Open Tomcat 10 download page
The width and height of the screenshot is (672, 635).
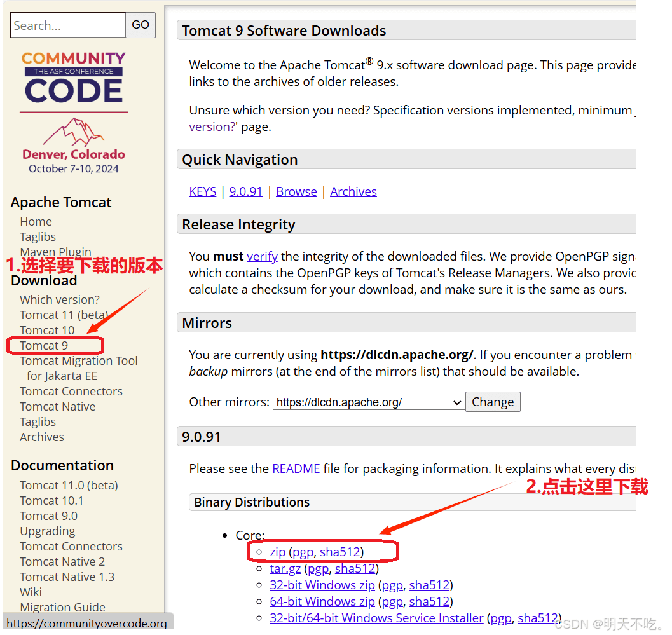pos(47,331)
